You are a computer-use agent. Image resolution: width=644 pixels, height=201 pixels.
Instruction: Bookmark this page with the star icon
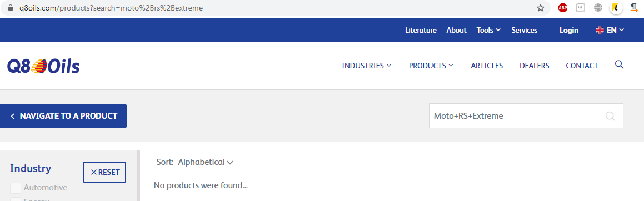(x=541, y=8)
